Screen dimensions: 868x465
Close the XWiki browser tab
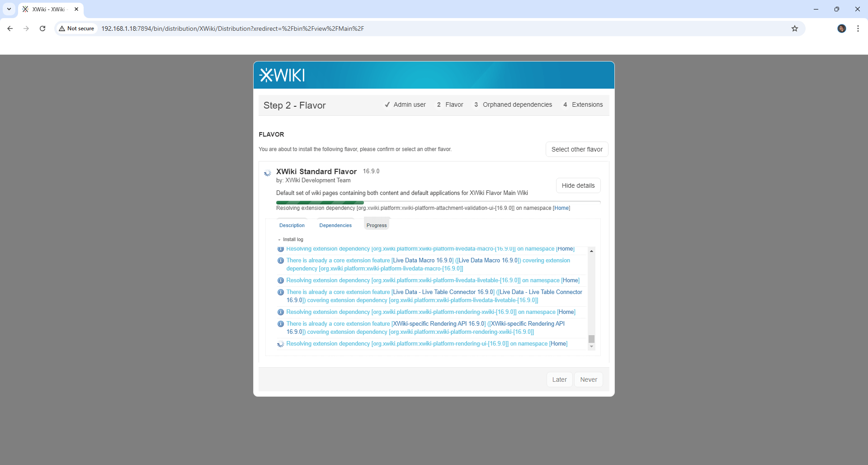click(76, 9)
